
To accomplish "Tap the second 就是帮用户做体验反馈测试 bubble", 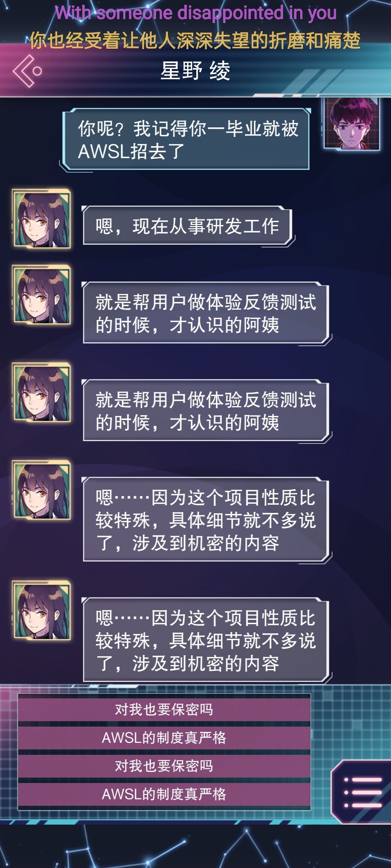I will tap(206, 410).
